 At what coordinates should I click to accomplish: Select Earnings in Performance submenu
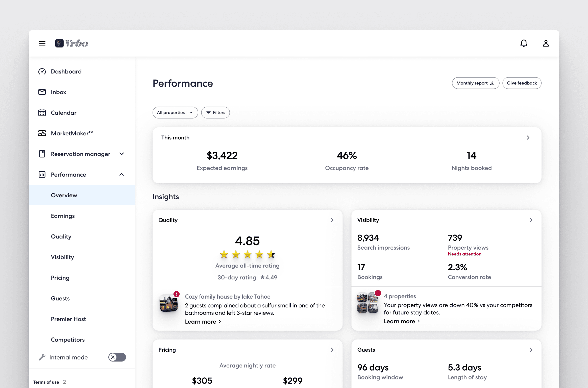coord(63,216)
